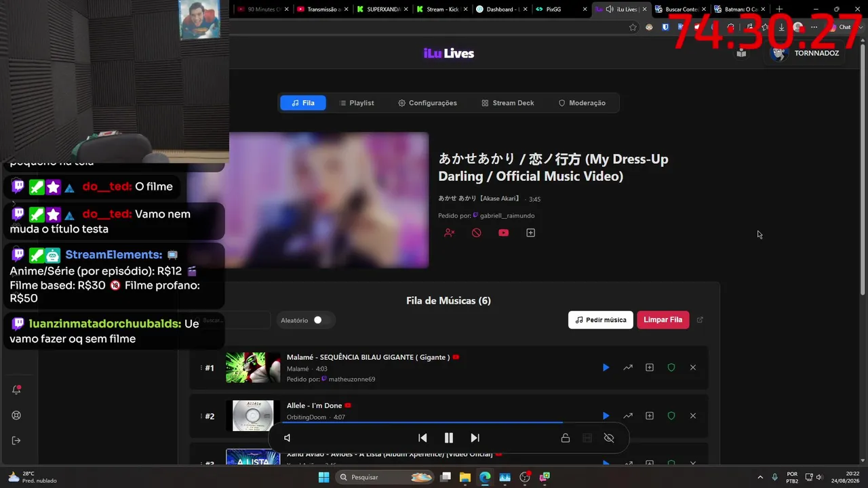Bookmark this page with the star icon
Image resolution: width=868 pixels, height=488 pixels.
pos(633,27)
